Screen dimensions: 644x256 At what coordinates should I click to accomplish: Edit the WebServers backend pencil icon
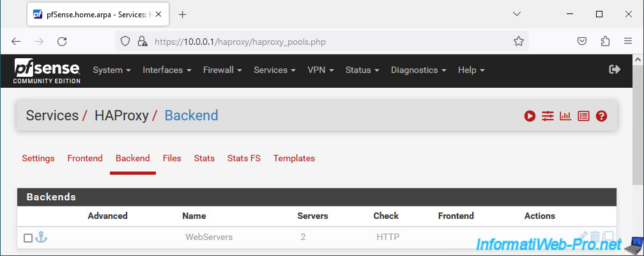click(582, 236)
